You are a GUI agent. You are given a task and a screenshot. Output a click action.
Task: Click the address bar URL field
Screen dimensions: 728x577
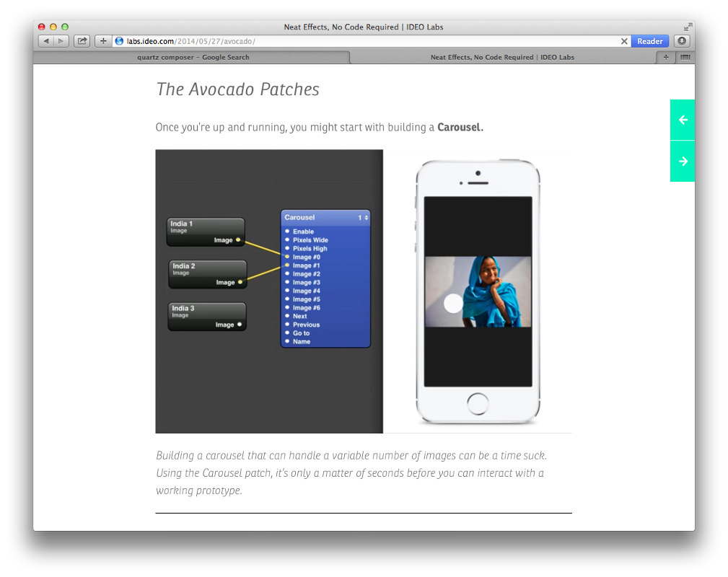(361, 41)
